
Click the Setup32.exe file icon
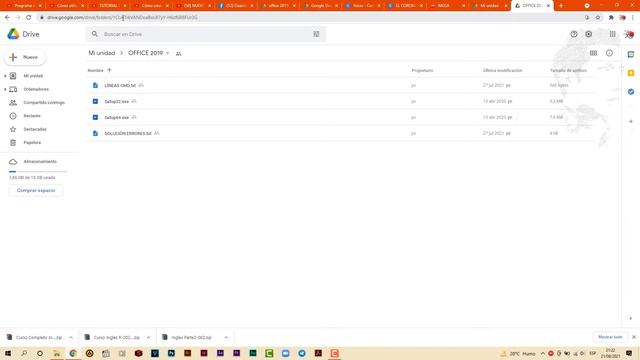pyautogui.click(x=95, y=101)
